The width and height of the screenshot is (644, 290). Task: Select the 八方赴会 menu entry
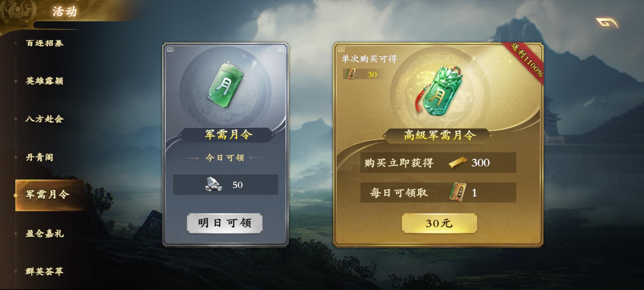[45, 119]
